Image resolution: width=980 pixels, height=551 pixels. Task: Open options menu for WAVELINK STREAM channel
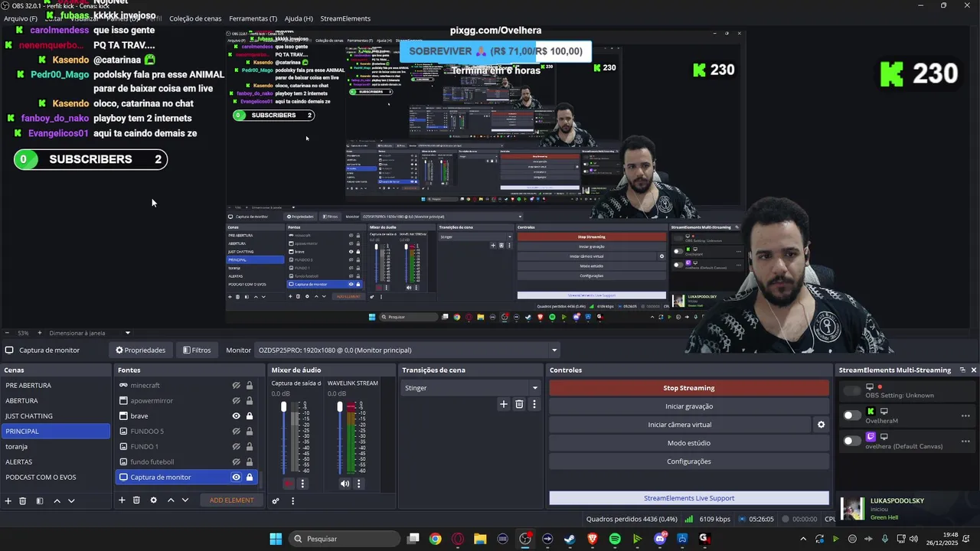pos(358,484)
